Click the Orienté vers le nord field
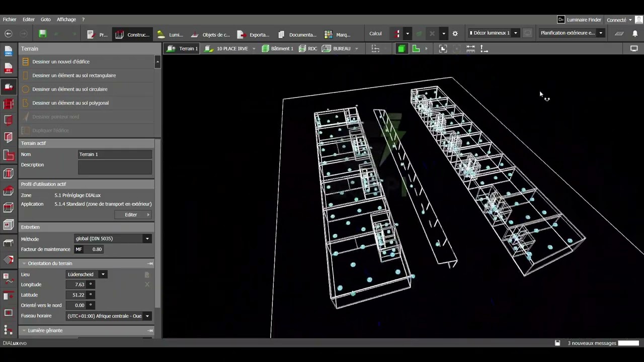Viewport: 644px width, 362px height. pos(76,305)
